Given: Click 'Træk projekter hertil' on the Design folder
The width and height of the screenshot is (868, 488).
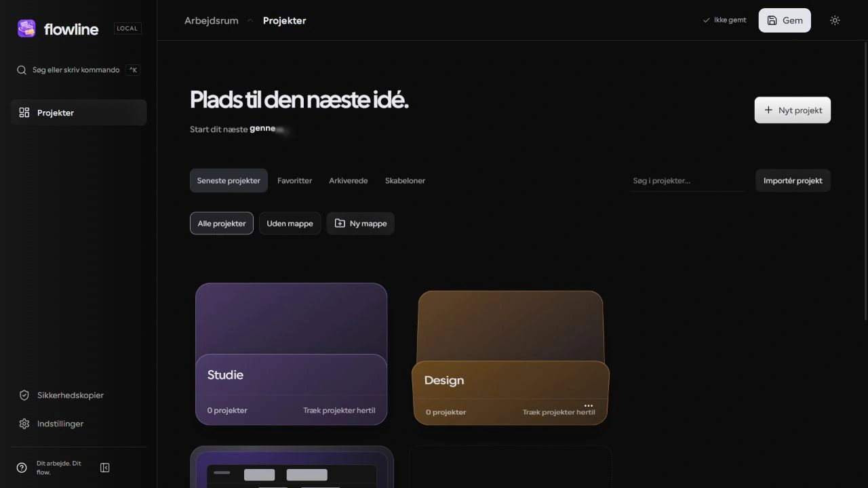Looking at the screenshot, I should point(559,412).
